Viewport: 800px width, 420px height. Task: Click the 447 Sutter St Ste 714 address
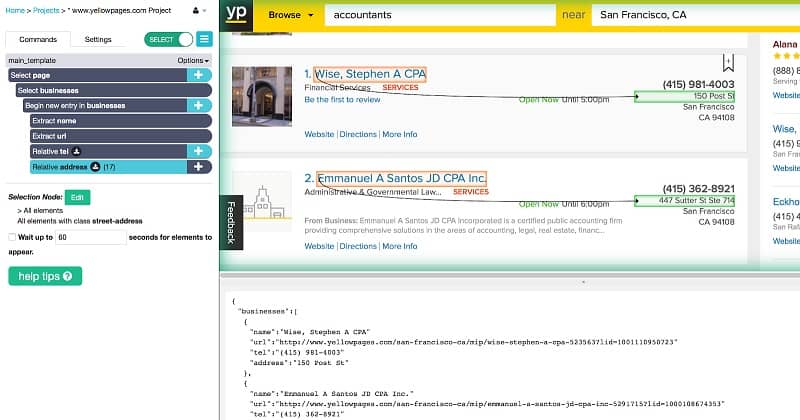pyautogui.click(x=696, y=201)
